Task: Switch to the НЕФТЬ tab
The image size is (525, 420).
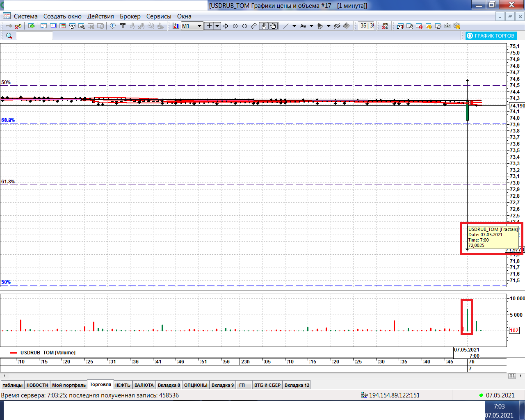Action: [x=123, y=385]
